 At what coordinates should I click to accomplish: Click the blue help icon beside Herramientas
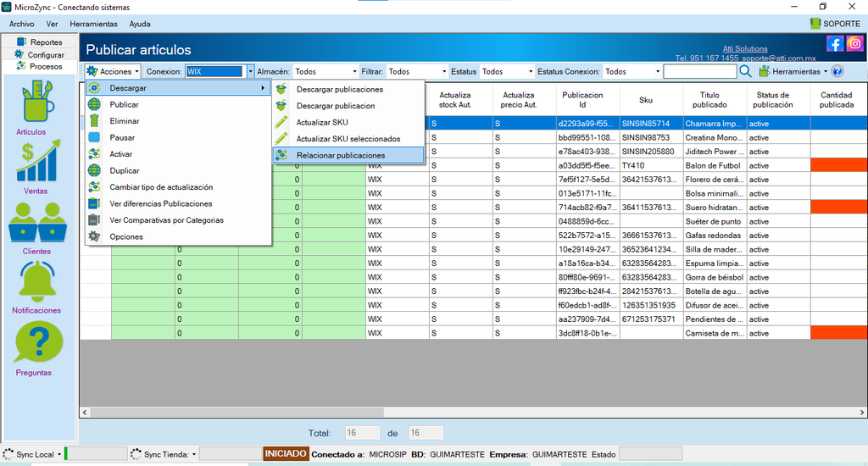837,71
